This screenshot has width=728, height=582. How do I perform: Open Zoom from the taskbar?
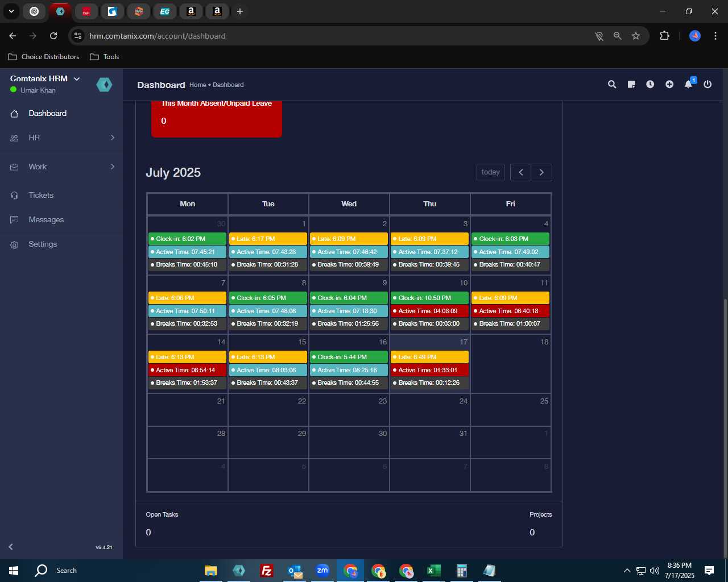point(322,571)
